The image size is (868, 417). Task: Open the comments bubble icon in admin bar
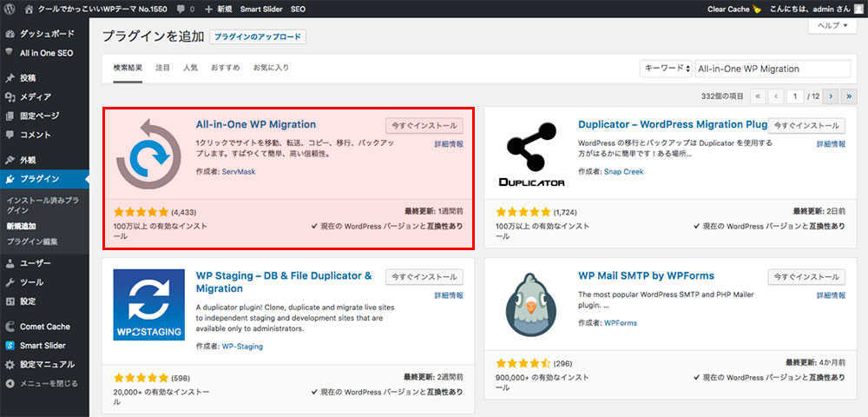180,10
